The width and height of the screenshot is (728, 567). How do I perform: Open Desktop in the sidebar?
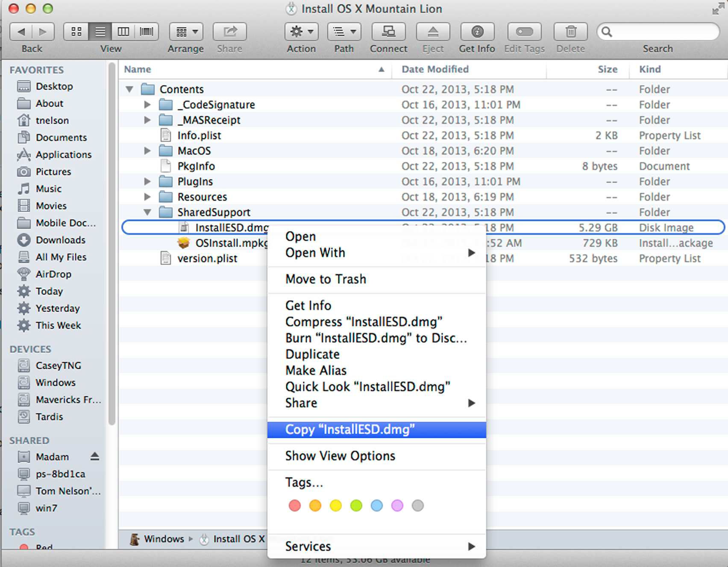54,86
